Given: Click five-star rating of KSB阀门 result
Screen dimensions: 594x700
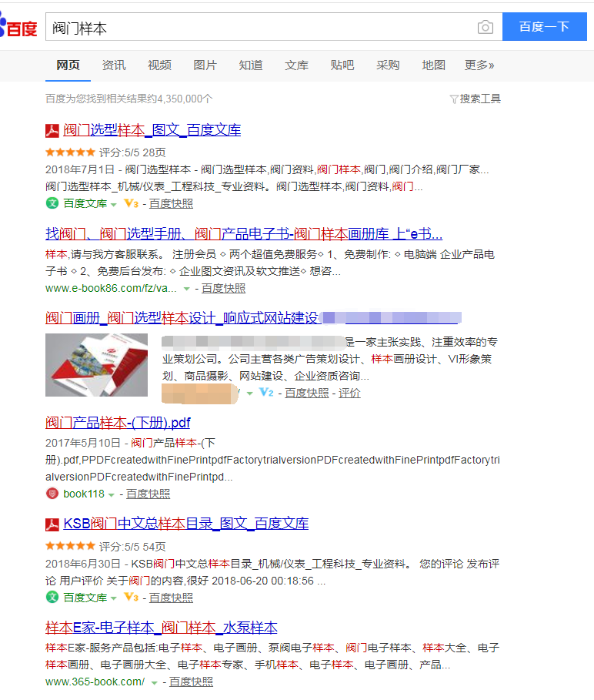Looking at the screenshot, I should tap(71, 546).
